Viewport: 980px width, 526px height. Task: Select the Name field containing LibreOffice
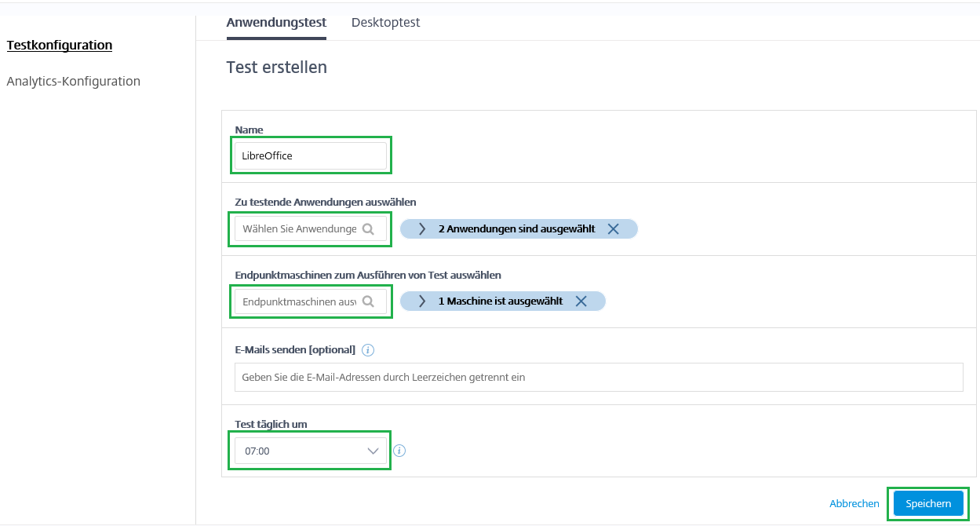311,155
